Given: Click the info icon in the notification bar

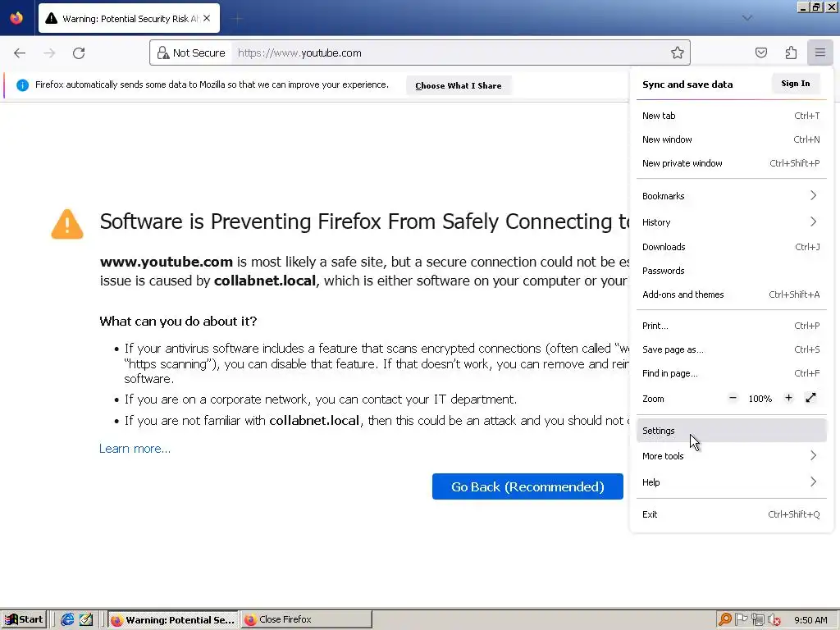Looking at the screenshot, I should pos(22,85).
